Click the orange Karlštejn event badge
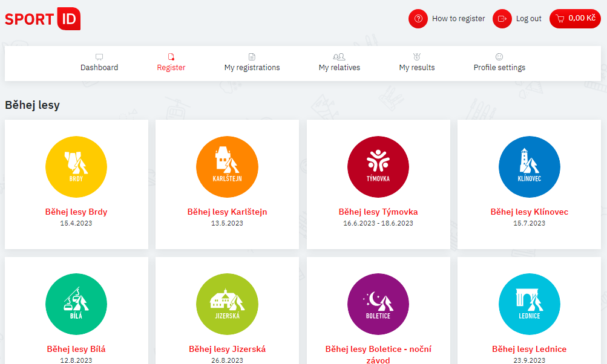Viewport: 607px width, 364px height. coord(227,167)
